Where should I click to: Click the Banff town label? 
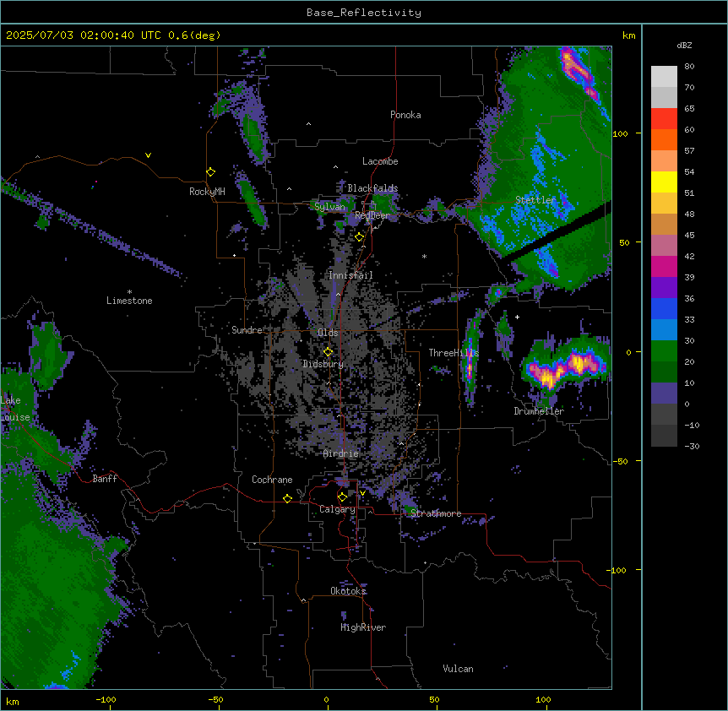[x=105, y=479]
